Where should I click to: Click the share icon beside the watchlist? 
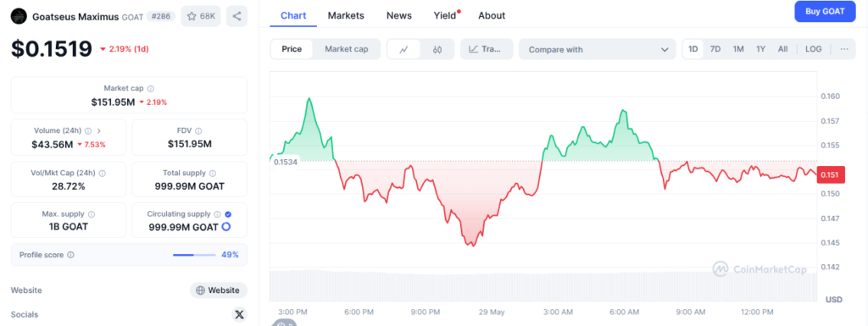[237, 16]
